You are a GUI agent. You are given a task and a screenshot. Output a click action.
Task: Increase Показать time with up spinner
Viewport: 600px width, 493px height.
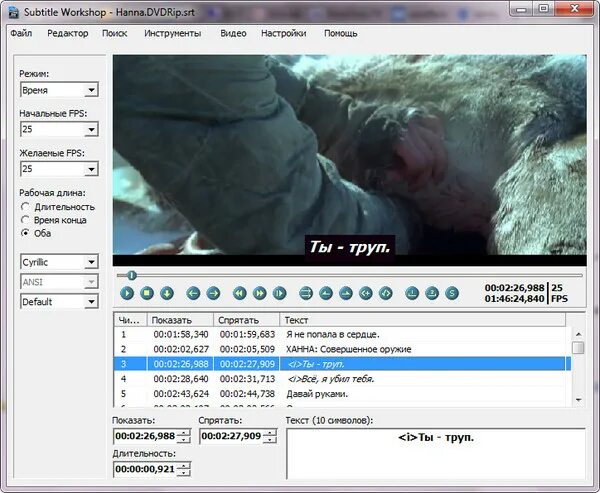click(x=184, y=433)
